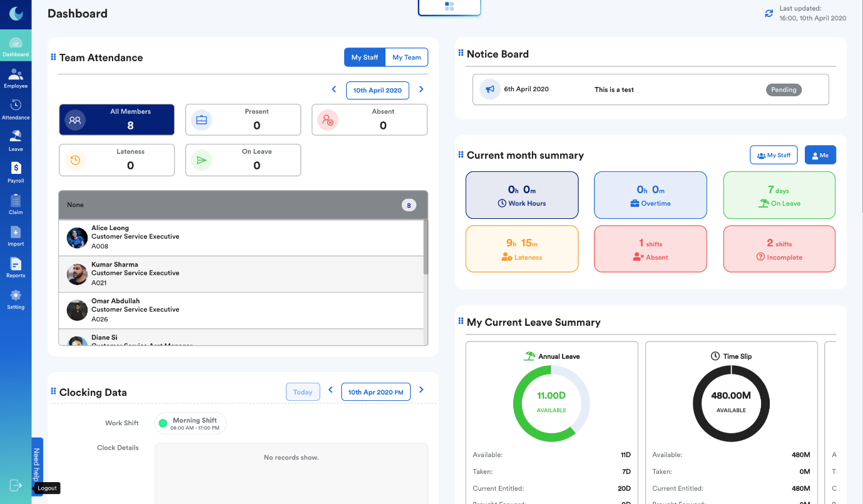Image resolution: width=863 pixels, height=504 pixels.
Task: Open the 7 days On Leave summary card
Action: 779,195
